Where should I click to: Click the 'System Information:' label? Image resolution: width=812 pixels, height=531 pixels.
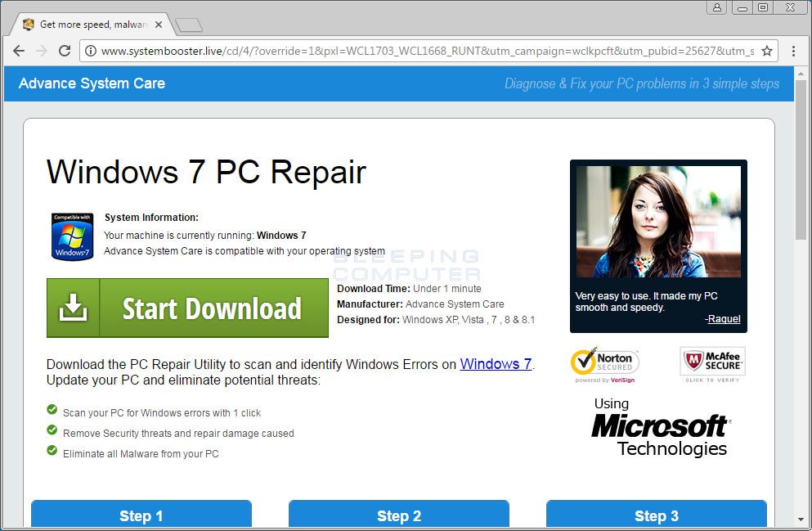pos(152,218)
